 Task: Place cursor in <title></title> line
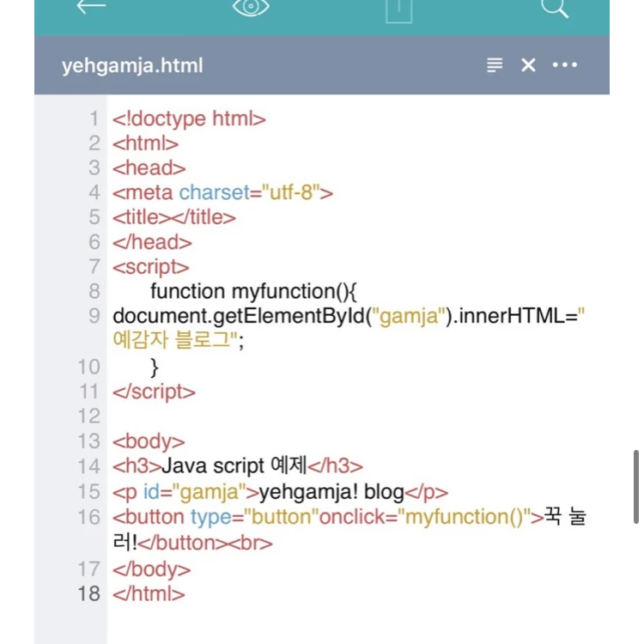coord(174,217)
